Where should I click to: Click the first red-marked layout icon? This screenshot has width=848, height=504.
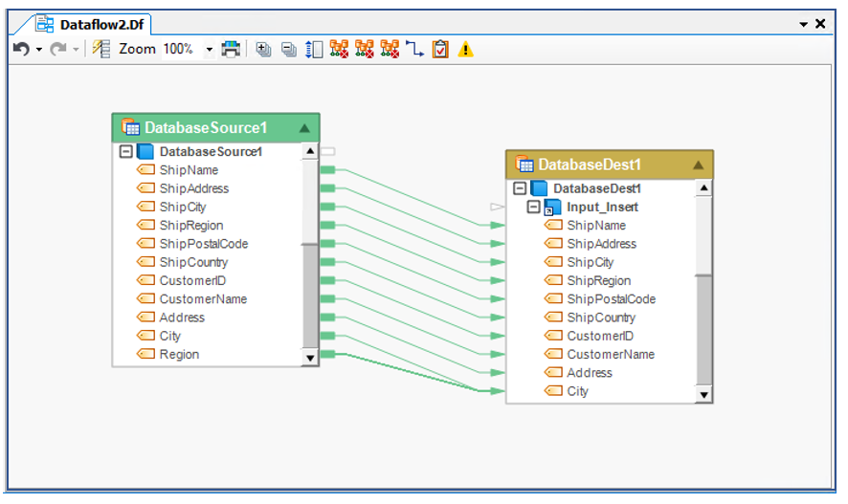tap(339, 49)
